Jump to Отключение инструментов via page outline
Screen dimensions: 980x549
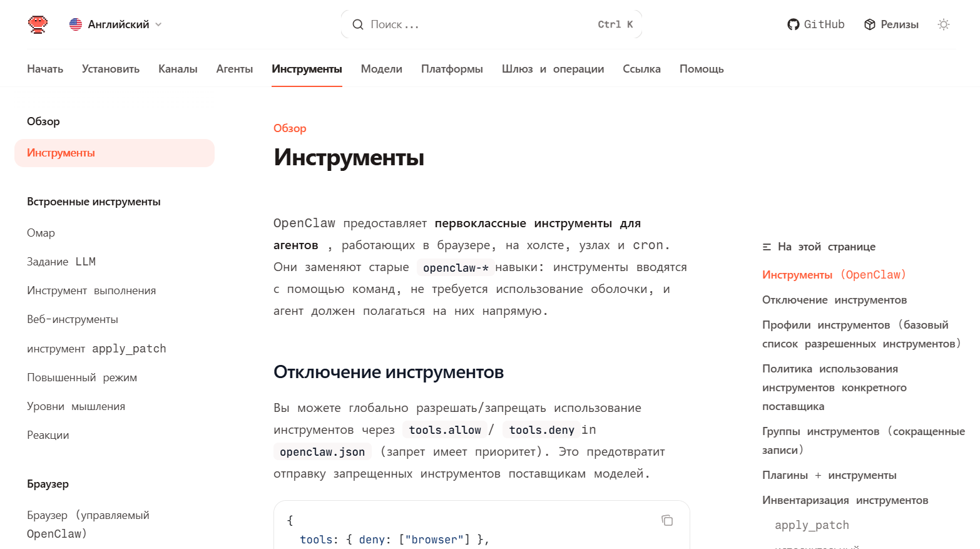(834, 300)
